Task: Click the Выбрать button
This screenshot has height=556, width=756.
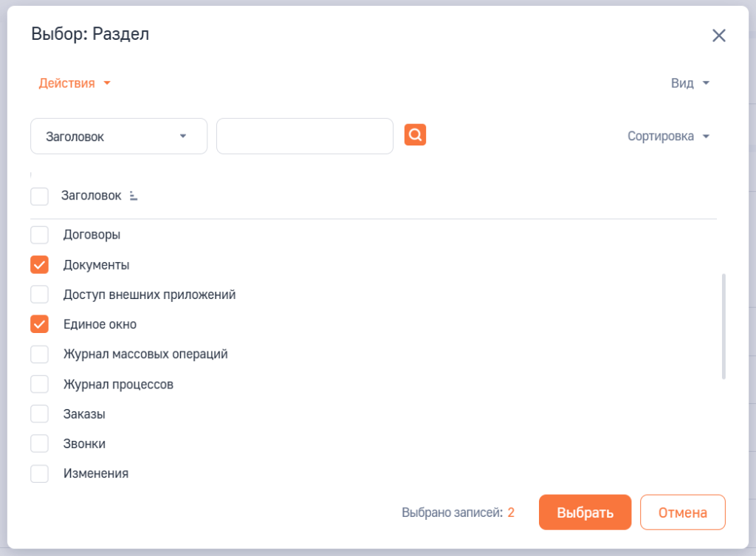Action: pos(585,512)
